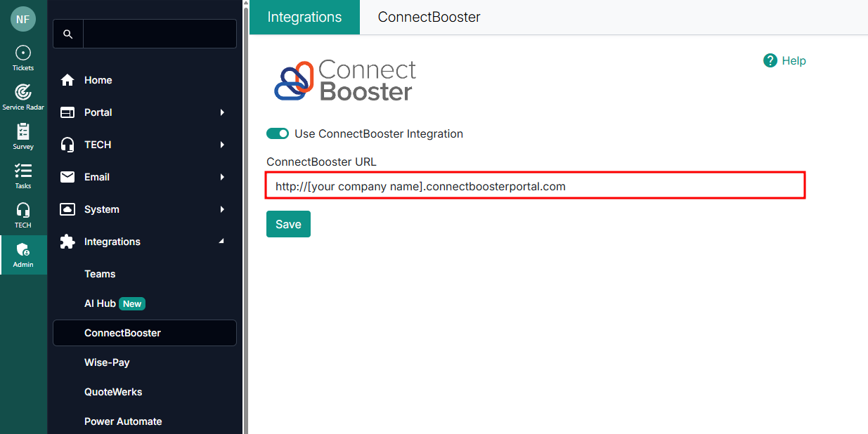Expand the System menu arrow
The height and width of the screenshot is (434, 868).
point(222,209)
